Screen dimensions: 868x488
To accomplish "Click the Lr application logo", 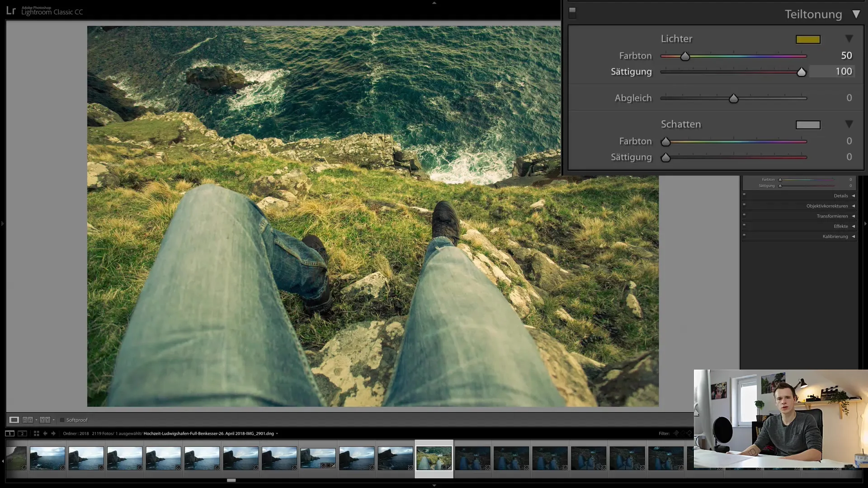I will click(x=11, y=10).
